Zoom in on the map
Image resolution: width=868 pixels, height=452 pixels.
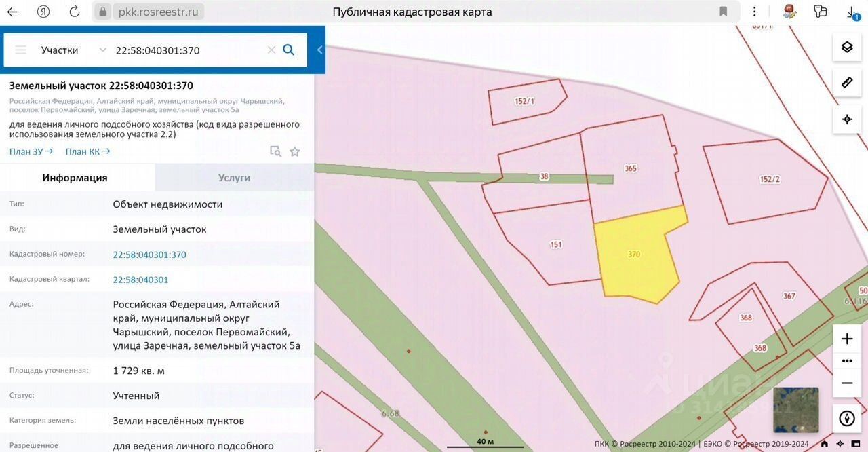click(x=847, y=339)
